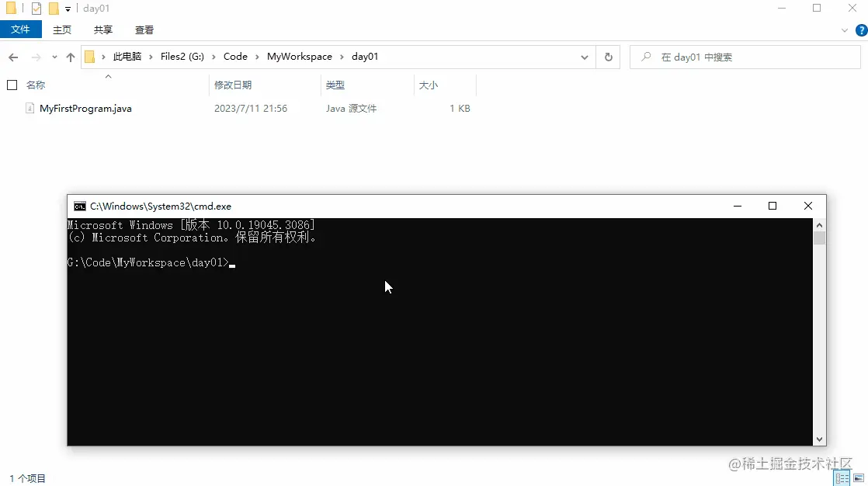868x486 pixels.
Task: Minimize the File Explorer window
Action: pos(782,9)
